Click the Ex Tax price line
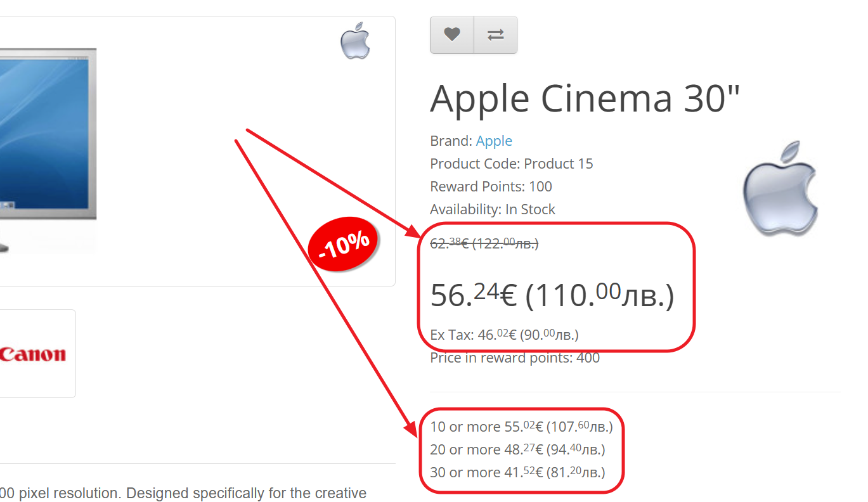 504,335
